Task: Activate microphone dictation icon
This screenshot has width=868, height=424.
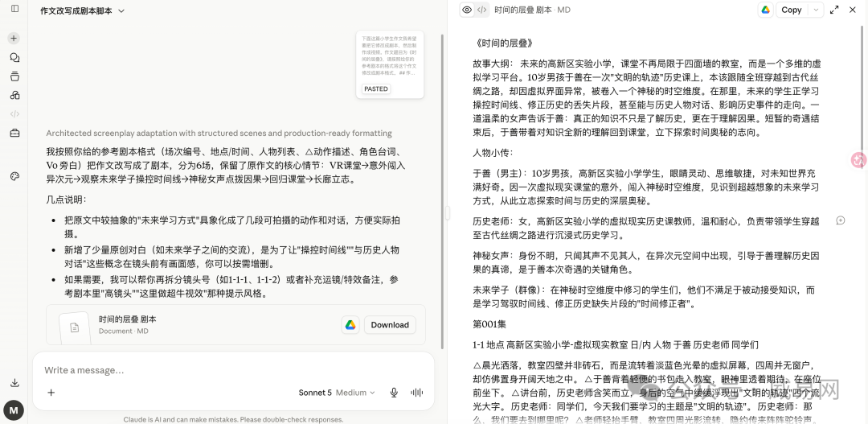Action: (x=394, y=393)
